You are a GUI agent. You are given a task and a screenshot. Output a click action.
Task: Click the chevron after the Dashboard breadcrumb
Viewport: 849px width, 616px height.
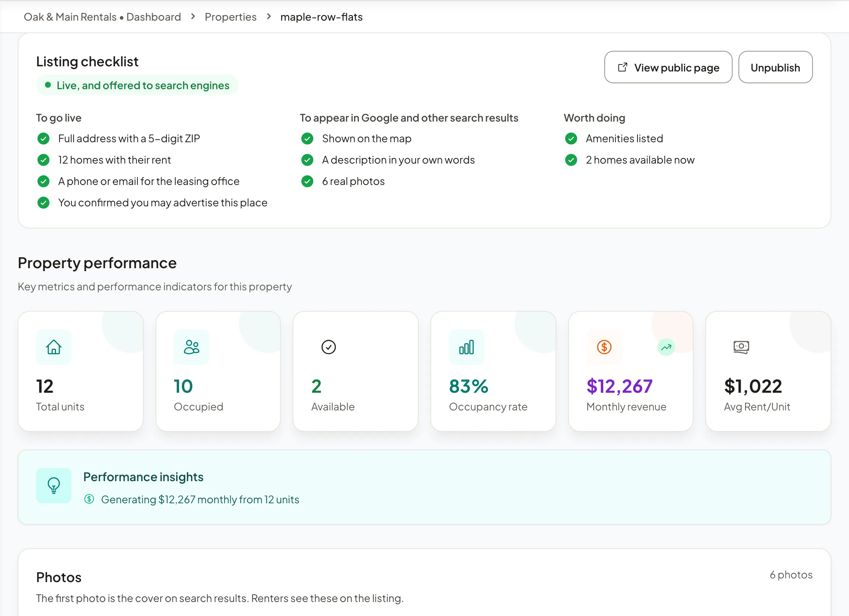(x=193, y=17)
